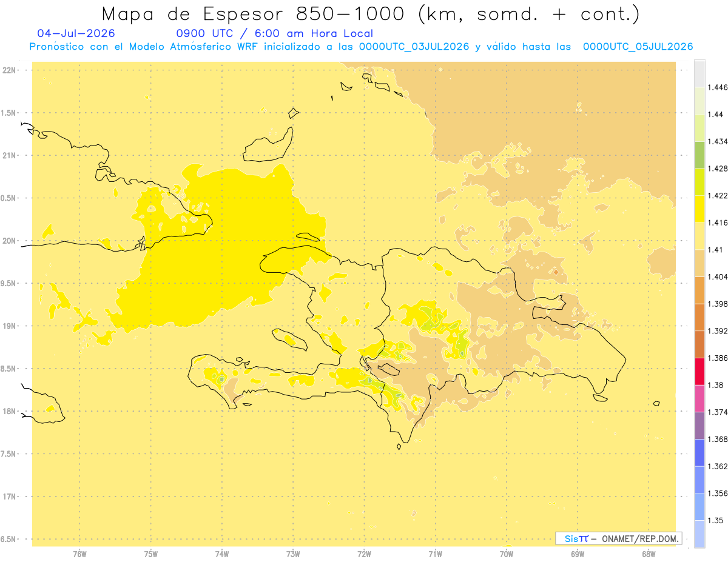Select the initialization time "0000UTC_03JUL2026"
Viewport: 728px width, 562px height.
[x=414, y=47]
